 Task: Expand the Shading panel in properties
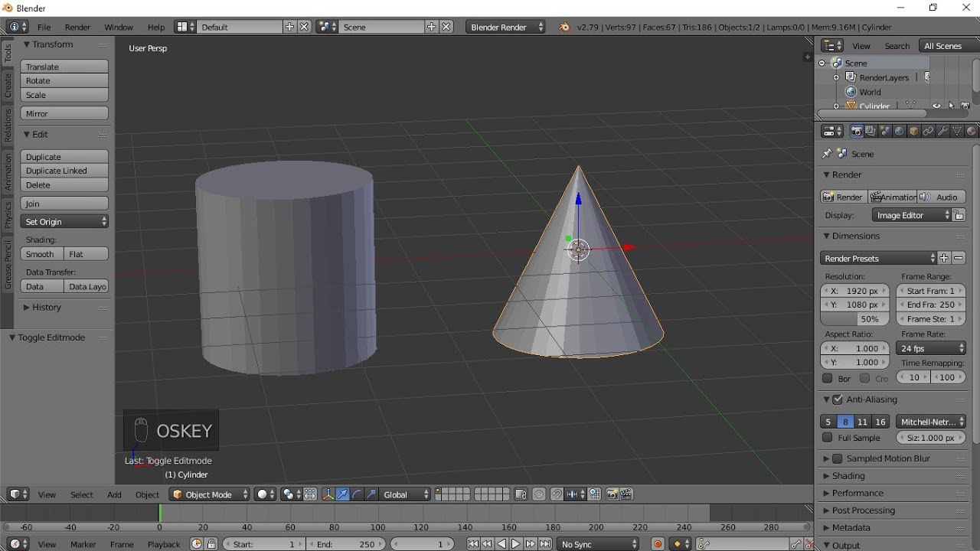(848, 476)
